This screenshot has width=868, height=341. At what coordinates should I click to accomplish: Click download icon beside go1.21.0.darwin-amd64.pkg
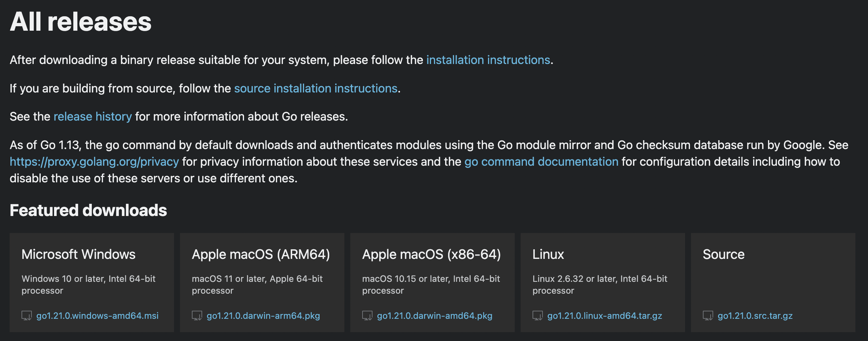coord(367,315)
